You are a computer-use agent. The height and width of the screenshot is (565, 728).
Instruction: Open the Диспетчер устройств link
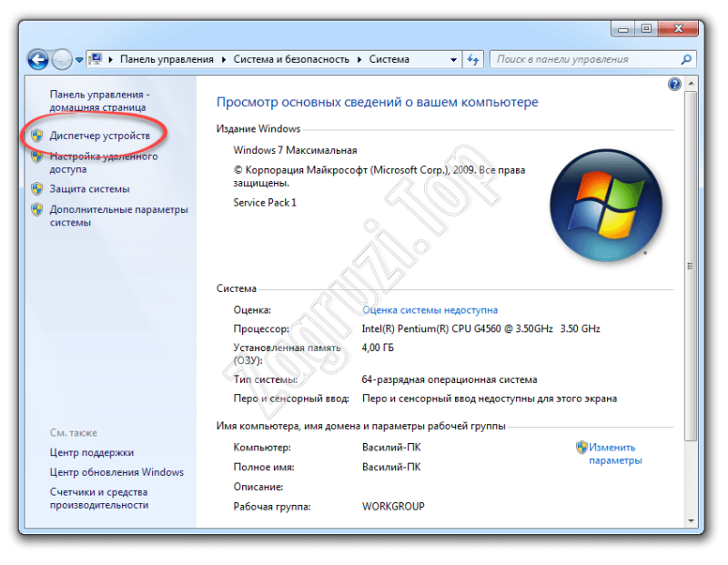[x=100, y=136]
